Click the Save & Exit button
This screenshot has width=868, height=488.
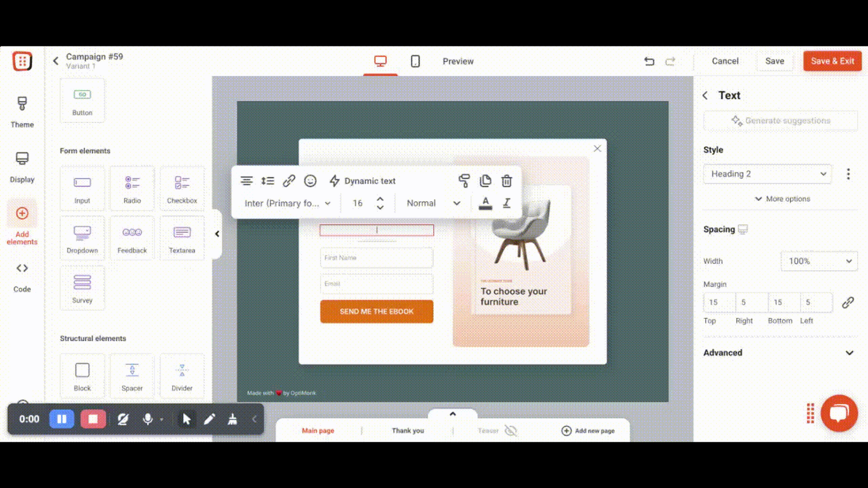pos(832,61)
